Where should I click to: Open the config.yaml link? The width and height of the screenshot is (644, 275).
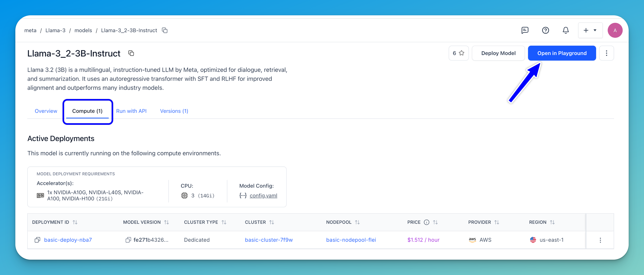coord(263,195)
